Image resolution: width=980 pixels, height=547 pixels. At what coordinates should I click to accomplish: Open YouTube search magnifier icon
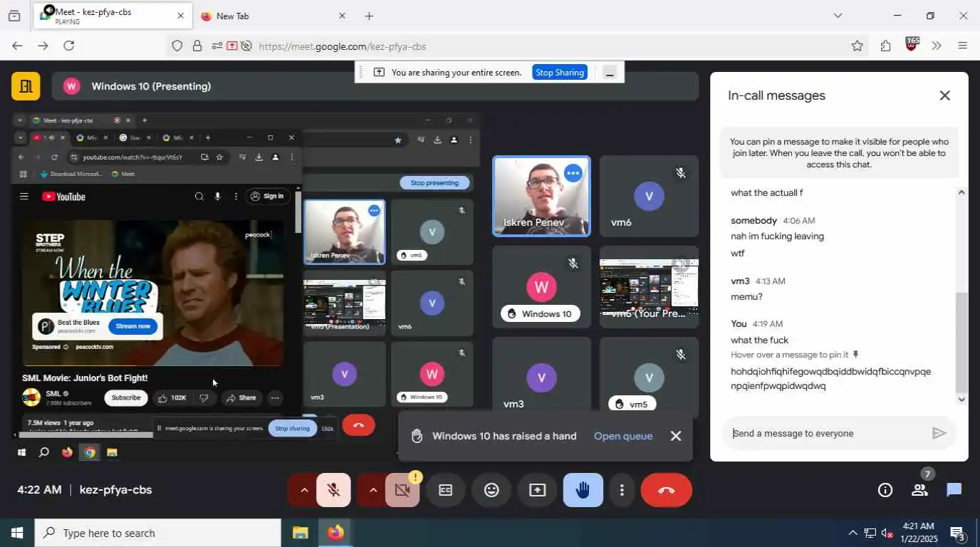[x=199, y=197]
